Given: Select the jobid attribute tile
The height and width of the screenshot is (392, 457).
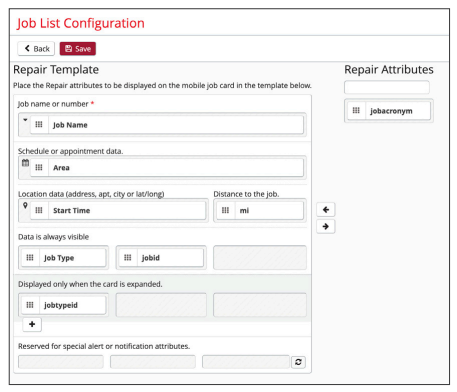Looking at the screenshot, I should point(161,258).
